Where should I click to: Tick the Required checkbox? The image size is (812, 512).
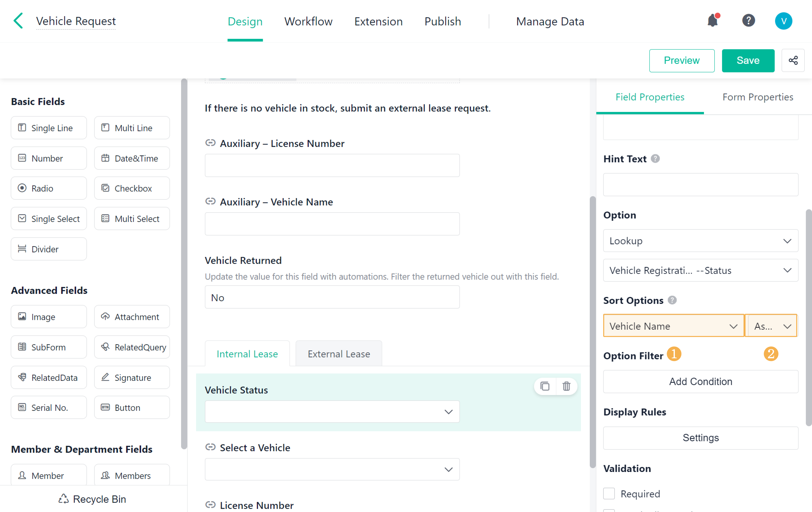pyautogui.click(x=609, y=493)
